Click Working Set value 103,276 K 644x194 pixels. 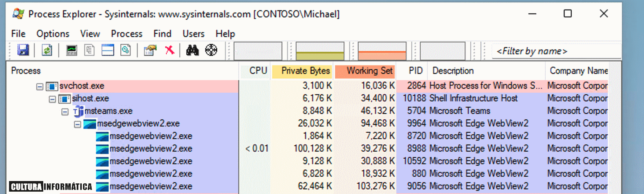click(x=375, y=187)
